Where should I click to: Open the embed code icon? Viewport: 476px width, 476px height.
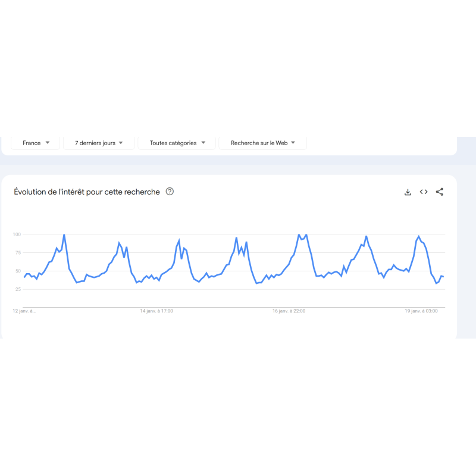[x=424, y=192]
